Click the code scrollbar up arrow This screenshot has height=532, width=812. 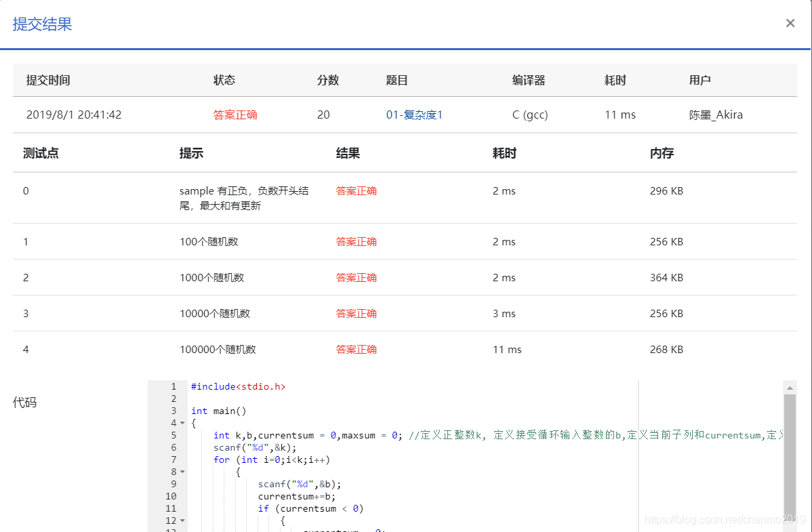[x=790, y=388]
